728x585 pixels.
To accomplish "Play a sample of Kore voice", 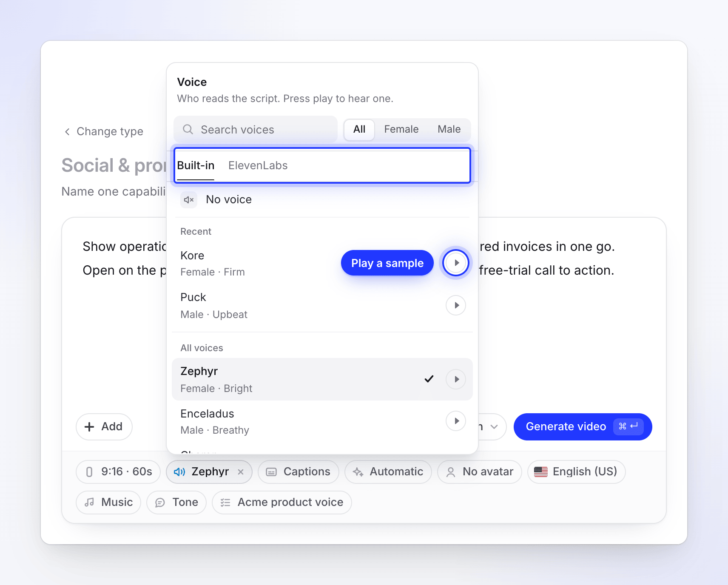I will (x=456, y=263).
